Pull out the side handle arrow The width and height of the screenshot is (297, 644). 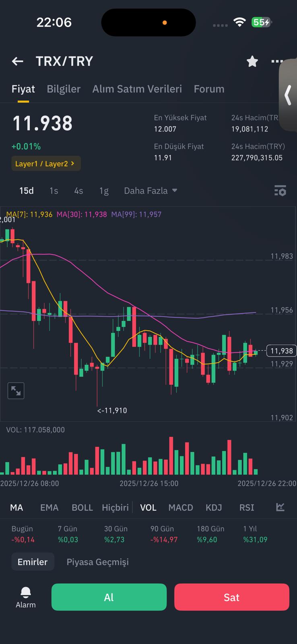[x=288, y=95]
